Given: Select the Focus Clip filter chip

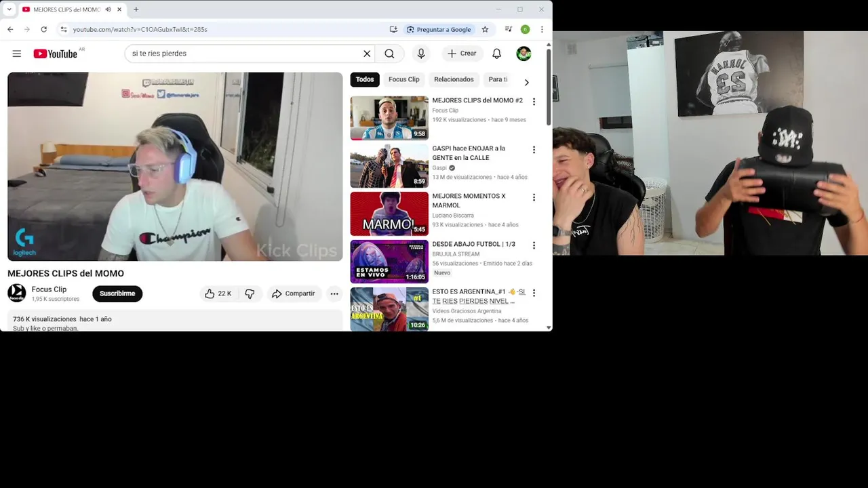Looking at the screenshot, I should [x=404, y=79].
